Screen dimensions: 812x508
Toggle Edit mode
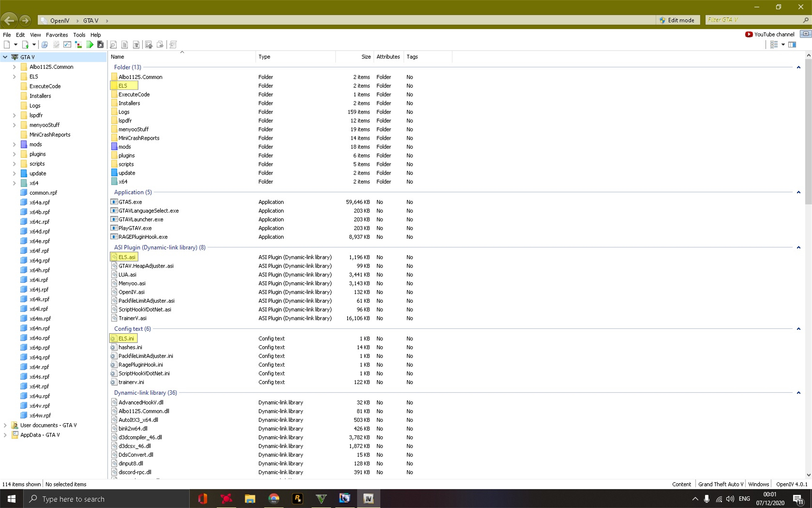[677, 20]
